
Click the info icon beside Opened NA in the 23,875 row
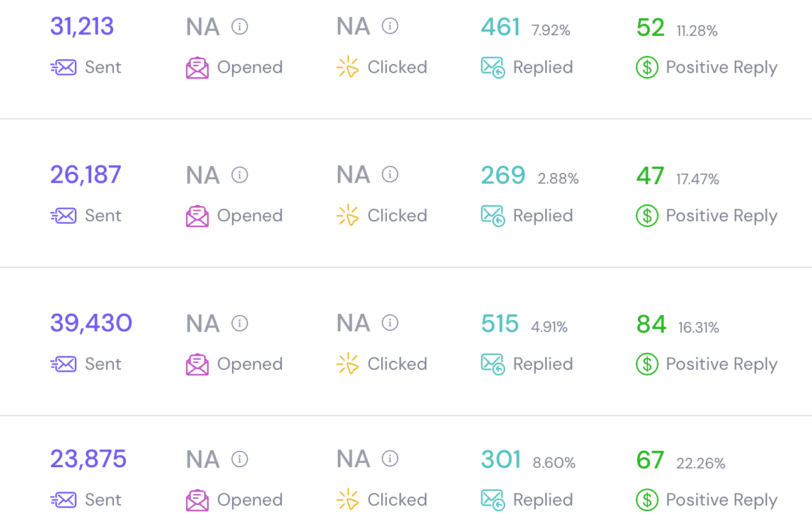(x=240, y=459)
